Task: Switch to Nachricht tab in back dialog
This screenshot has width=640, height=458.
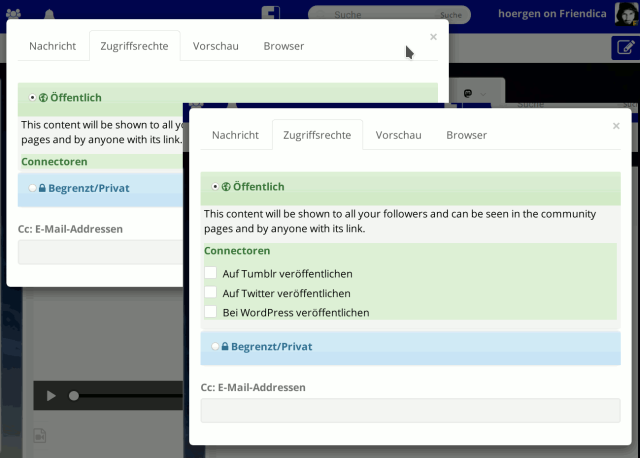Action: click(53, 46)
